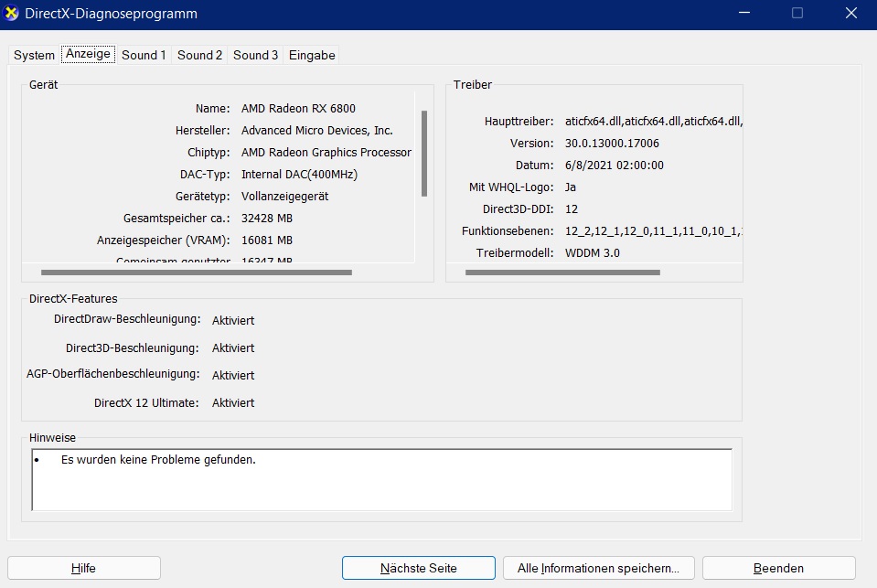Click AMD Radeon Graphics Processor chip type
877x588 pixels.
tap(326, 152)
